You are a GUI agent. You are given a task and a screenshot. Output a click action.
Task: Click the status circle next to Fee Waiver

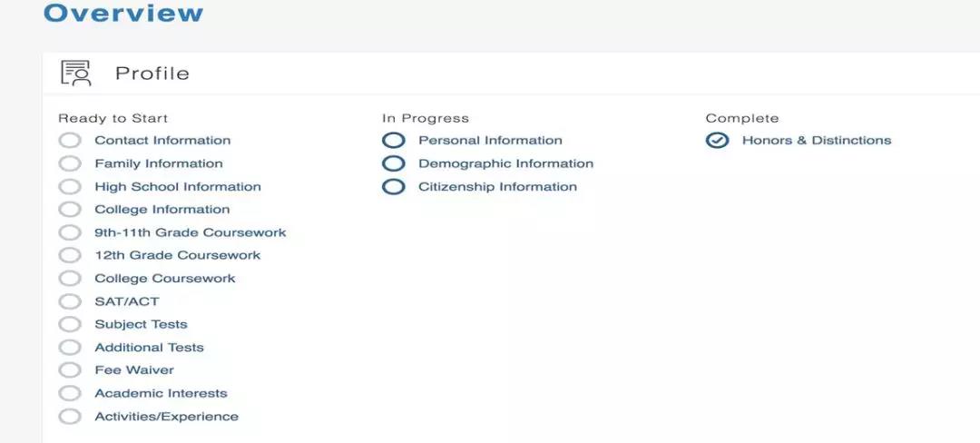[x=70, y=370]
